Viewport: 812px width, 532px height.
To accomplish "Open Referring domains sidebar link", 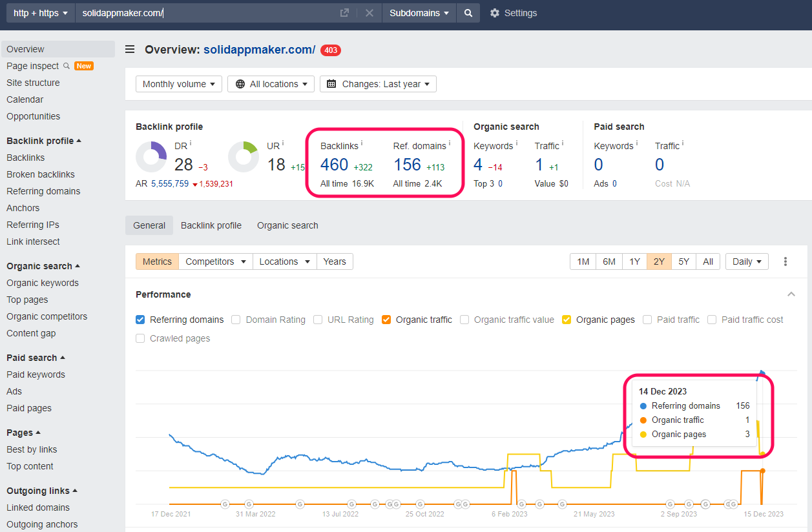I will pyautogui.click(x=43, y=191).
